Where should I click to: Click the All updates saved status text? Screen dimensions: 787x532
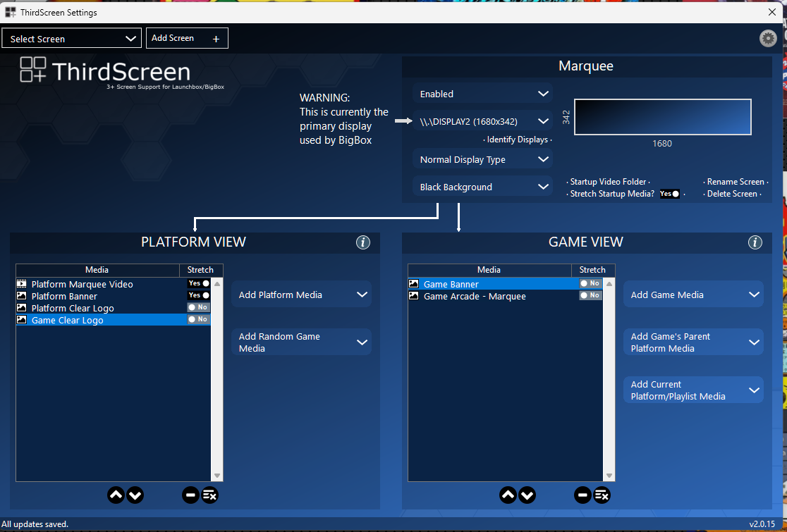click(x=35, y=524)
